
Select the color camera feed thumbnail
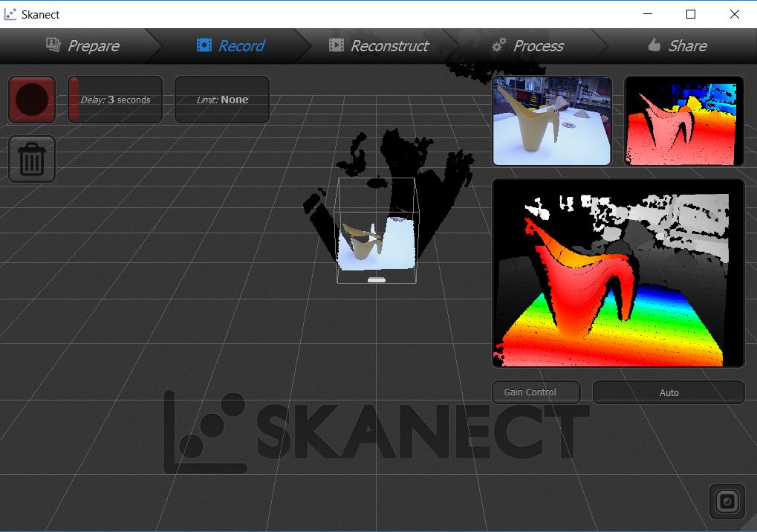click(x=552, y=120)
